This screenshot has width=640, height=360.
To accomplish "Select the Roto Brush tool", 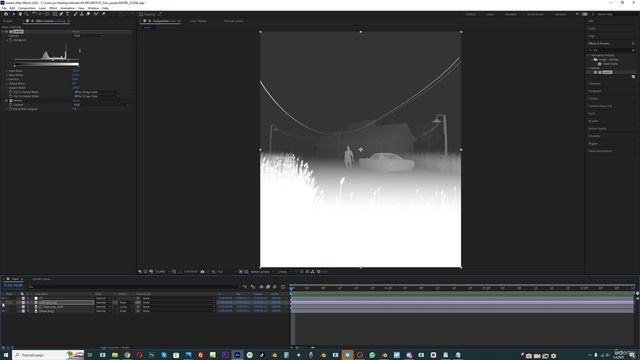I will click(96, 14).
